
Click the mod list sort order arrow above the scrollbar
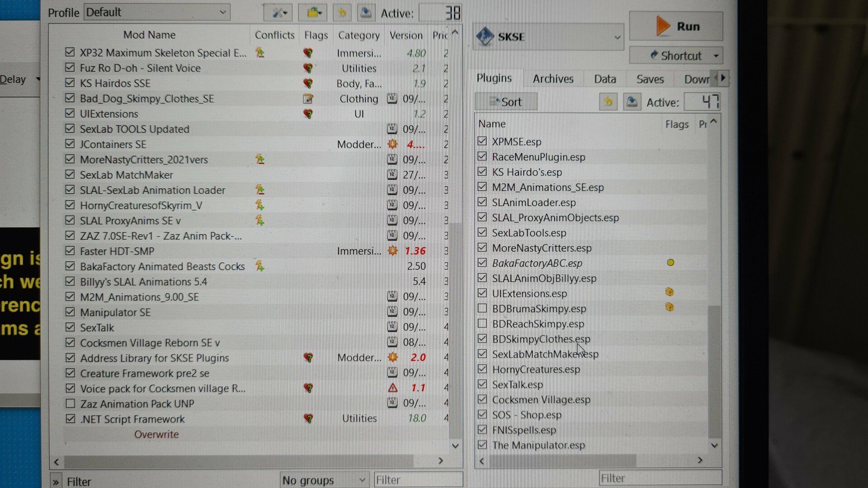point(455,33)
